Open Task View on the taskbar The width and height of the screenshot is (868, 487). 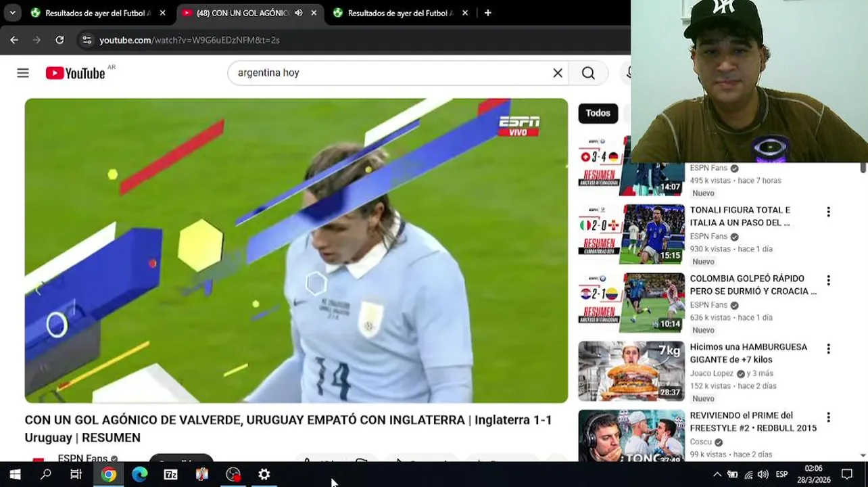[x=76, y=475]
